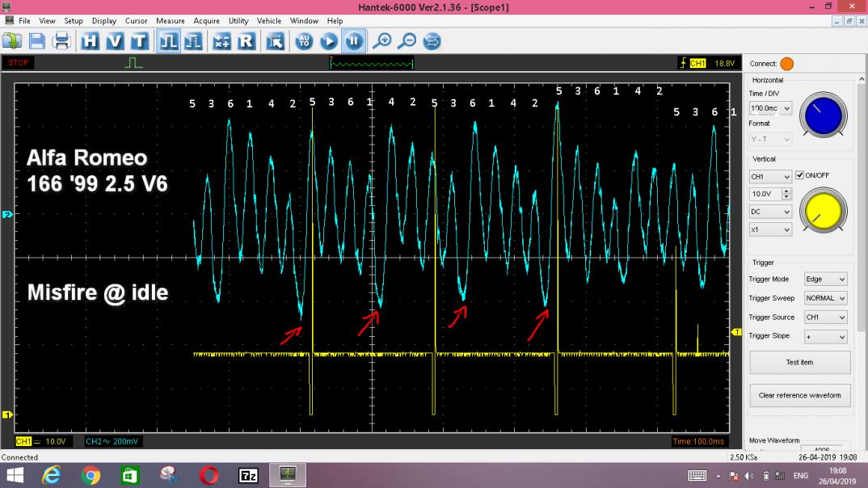The image size is (868, 488).
Task: Click the V (vertical) toolbar button
Action: [115, 41]
